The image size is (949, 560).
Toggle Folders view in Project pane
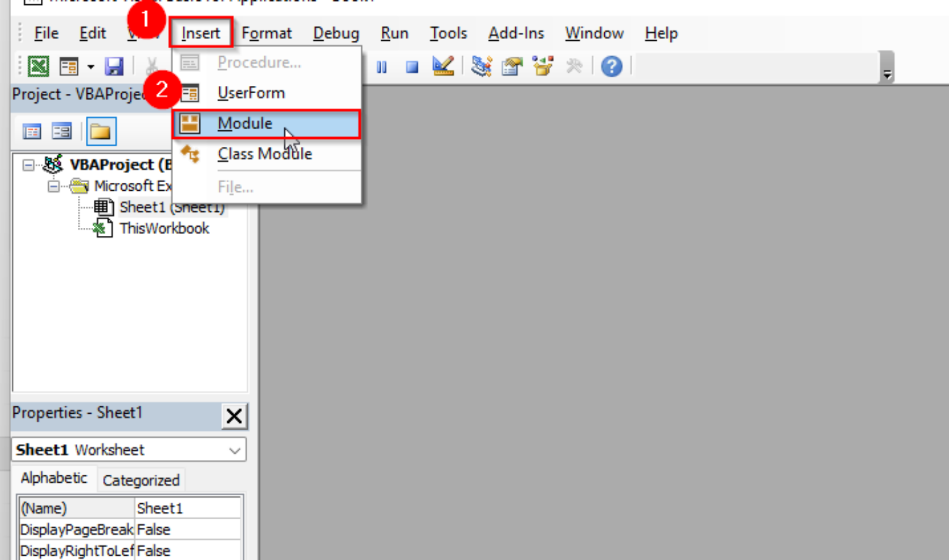point(101,131)
